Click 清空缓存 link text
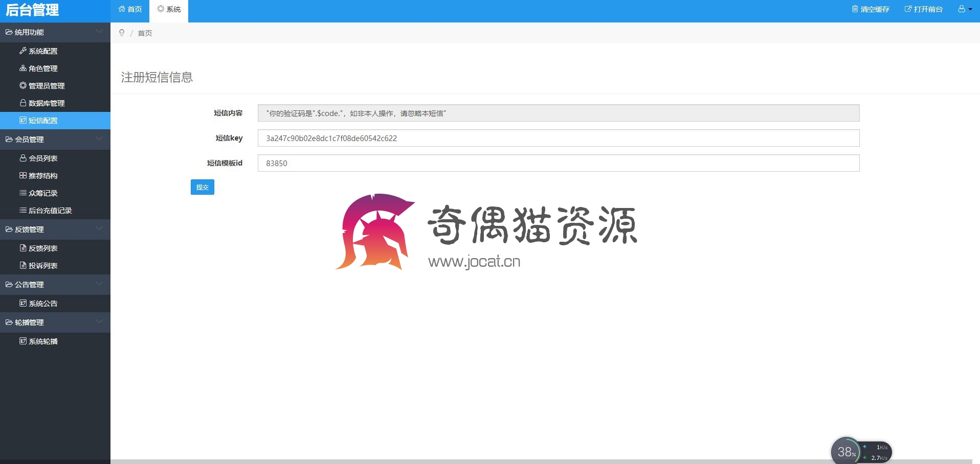The image size is (980, 464). tap(875, 9)
